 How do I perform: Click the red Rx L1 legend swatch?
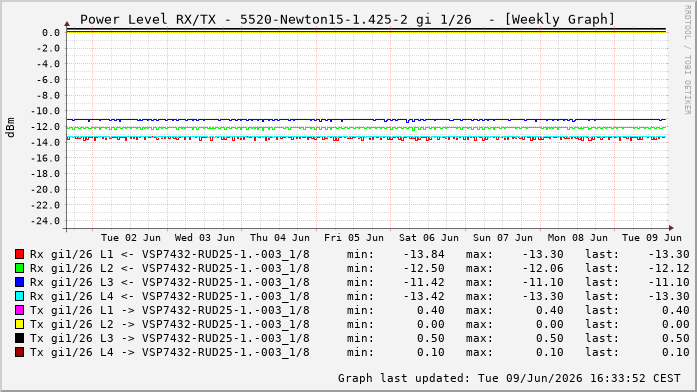pyautogui.click(x=19, y=254)
